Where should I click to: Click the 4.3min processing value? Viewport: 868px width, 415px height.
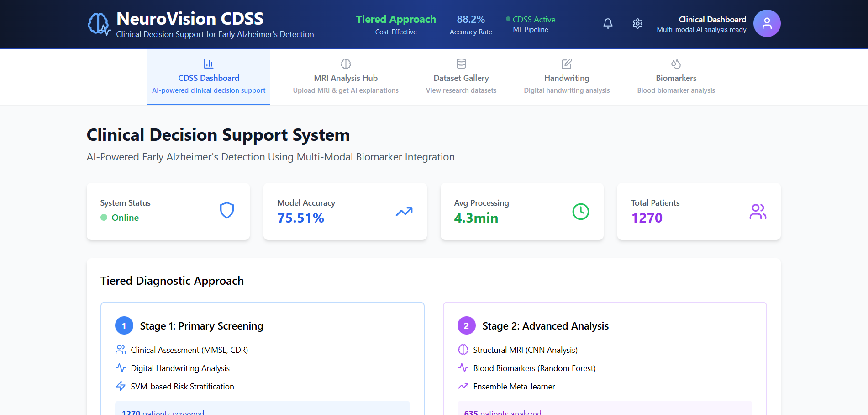(x=476, y=218)
